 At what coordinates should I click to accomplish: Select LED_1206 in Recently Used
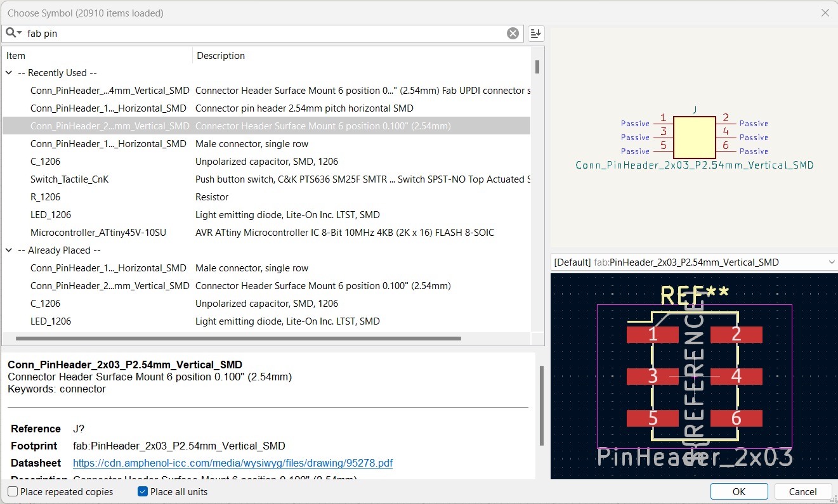pos(266,215)
